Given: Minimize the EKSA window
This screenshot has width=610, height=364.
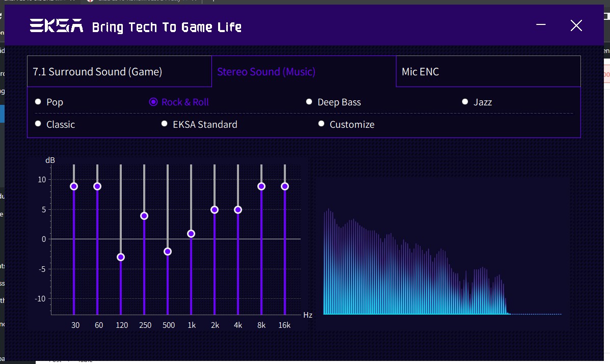Looking at the screenshot, I should (x=541, y=24).
